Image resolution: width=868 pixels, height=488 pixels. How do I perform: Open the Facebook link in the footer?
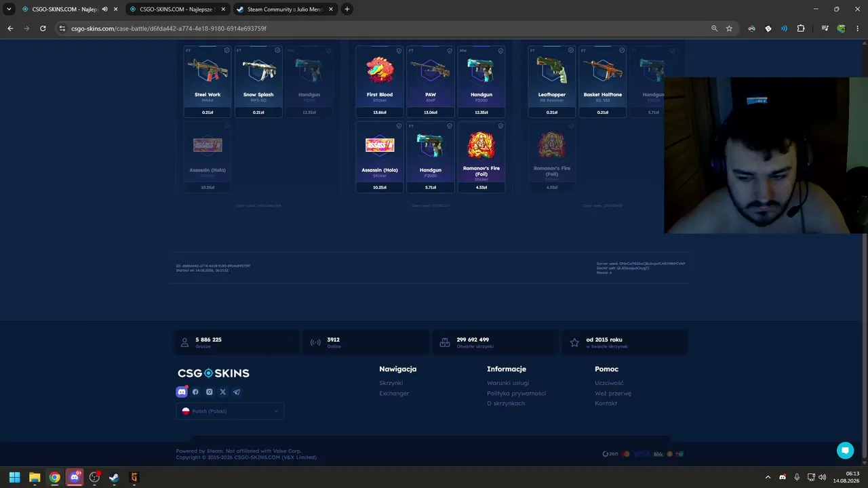coord(195,392)
